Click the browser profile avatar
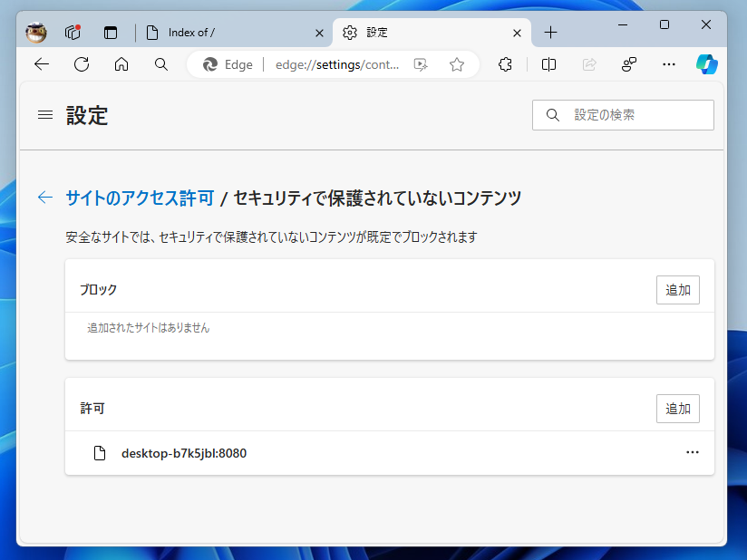The width and height of the screenshot is (747, 560). click(34, 32)
